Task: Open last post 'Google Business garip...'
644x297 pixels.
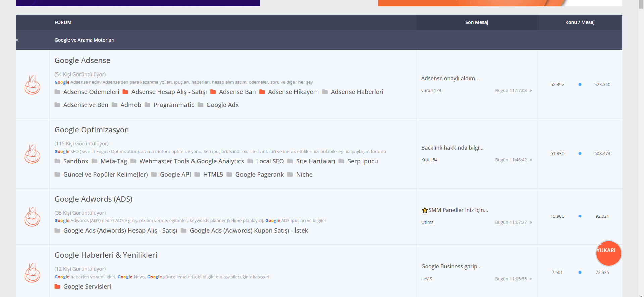Action: point(451,266)
